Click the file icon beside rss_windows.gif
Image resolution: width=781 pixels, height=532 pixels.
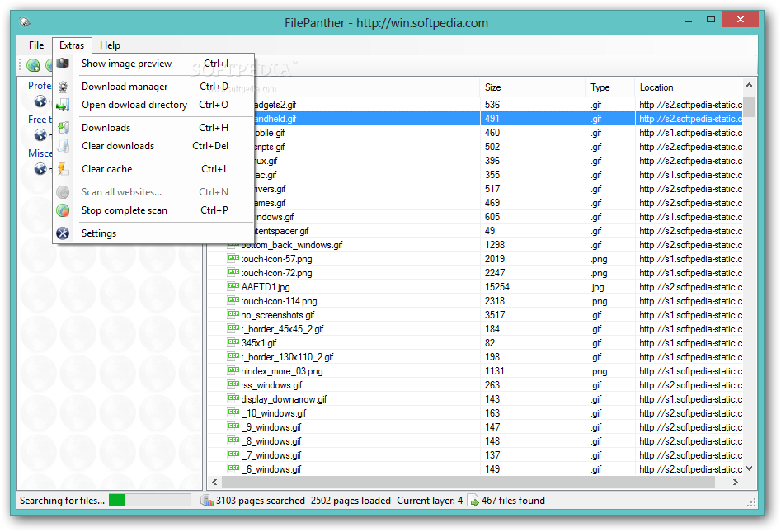point(233,384)
